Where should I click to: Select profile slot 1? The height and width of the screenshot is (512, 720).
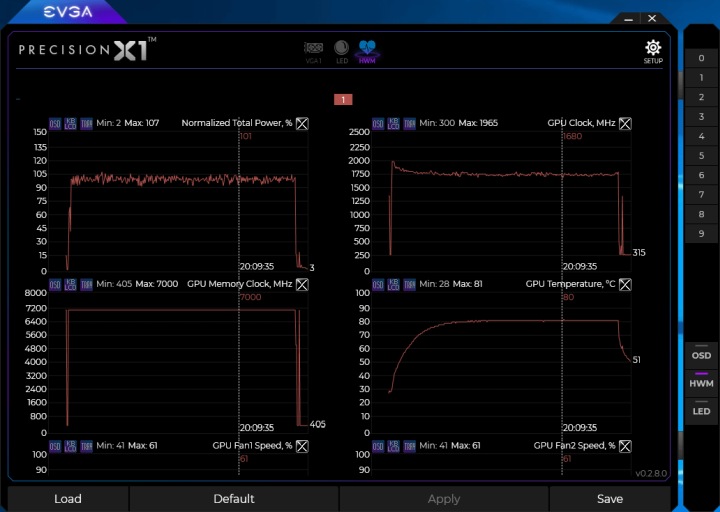[701, 78]
